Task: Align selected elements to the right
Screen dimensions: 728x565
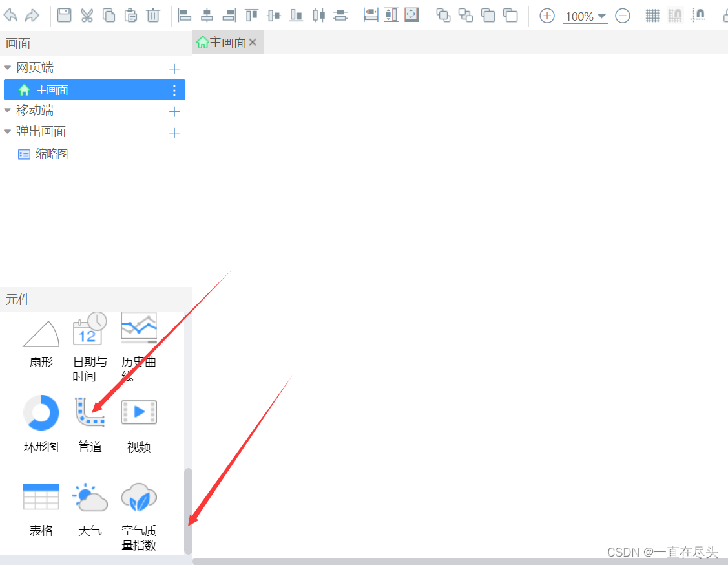Action: 229,16
